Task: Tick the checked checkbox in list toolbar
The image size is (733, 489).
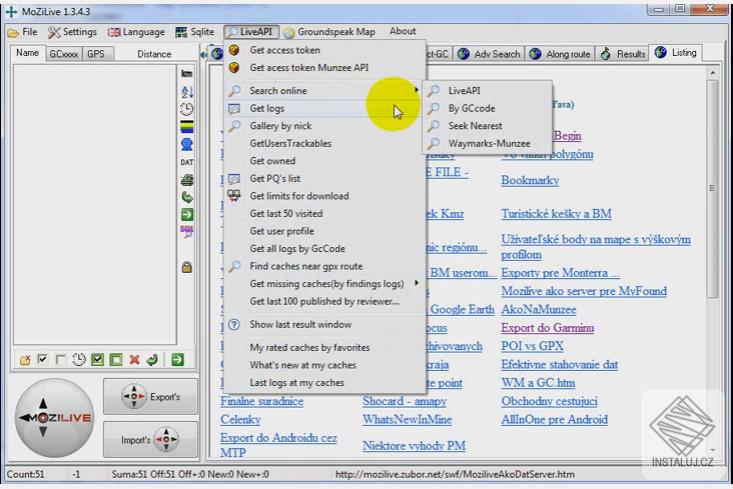Action: (x=43, y=360)
